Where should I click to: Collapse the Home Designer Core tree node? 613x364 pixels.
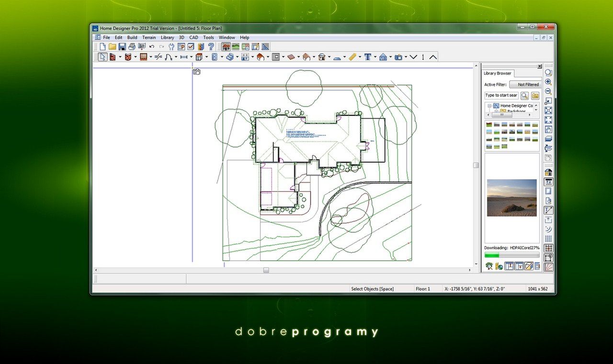[489, 106]
